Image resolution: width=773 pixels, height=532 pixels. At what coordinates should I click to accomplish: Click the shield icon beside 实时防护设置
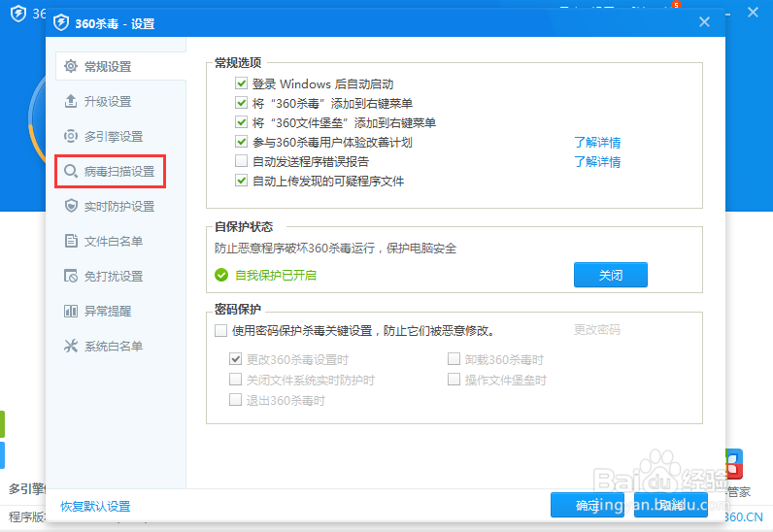[71, 206]
